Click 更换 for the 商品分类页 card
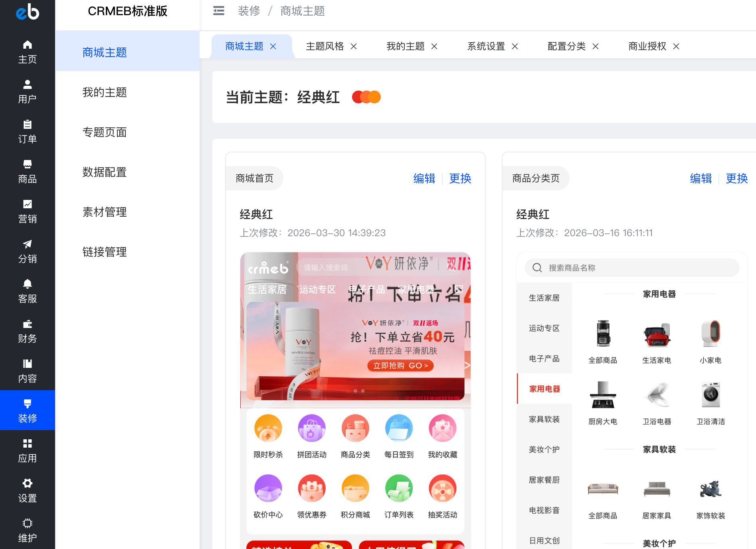 click(737, 178)
